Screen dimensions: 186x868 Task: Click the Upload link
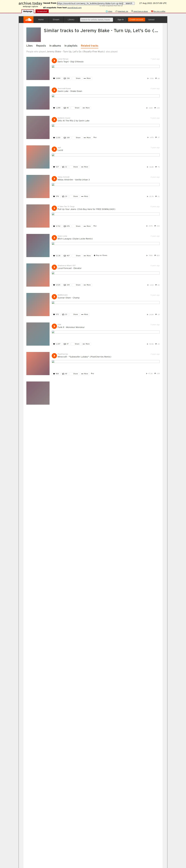click(x=151, y=20)
